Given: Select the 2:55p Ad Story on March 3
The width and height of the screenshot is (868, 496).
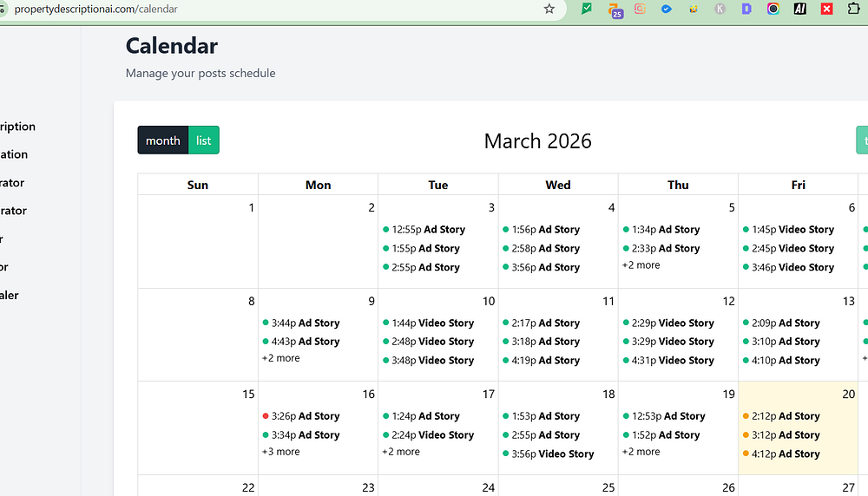Looking at the screenshot, I should 421,267.
